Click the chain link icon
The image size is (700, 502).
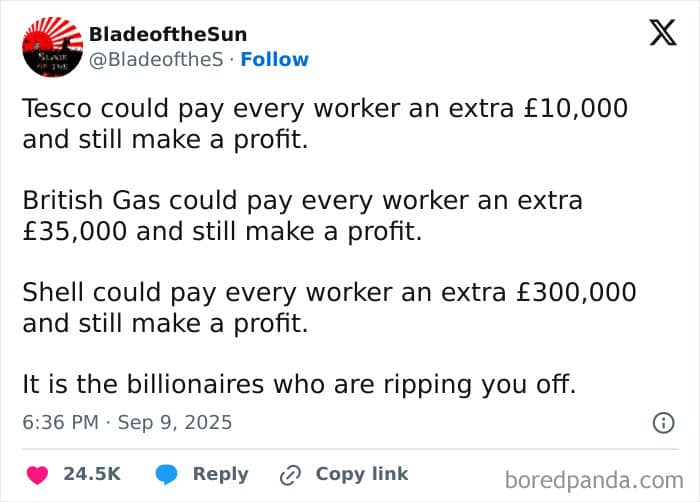coord(291,474)
